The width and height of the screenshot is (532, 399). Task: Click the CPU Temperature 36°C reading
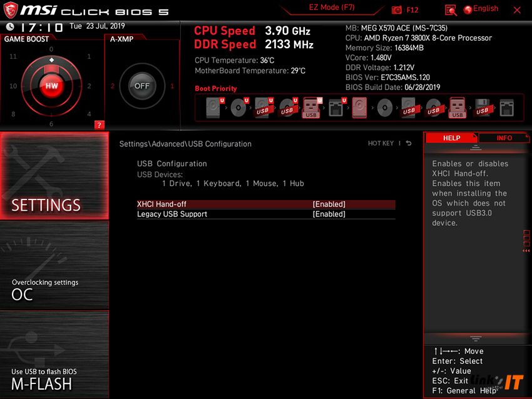[x=235, y=60]
